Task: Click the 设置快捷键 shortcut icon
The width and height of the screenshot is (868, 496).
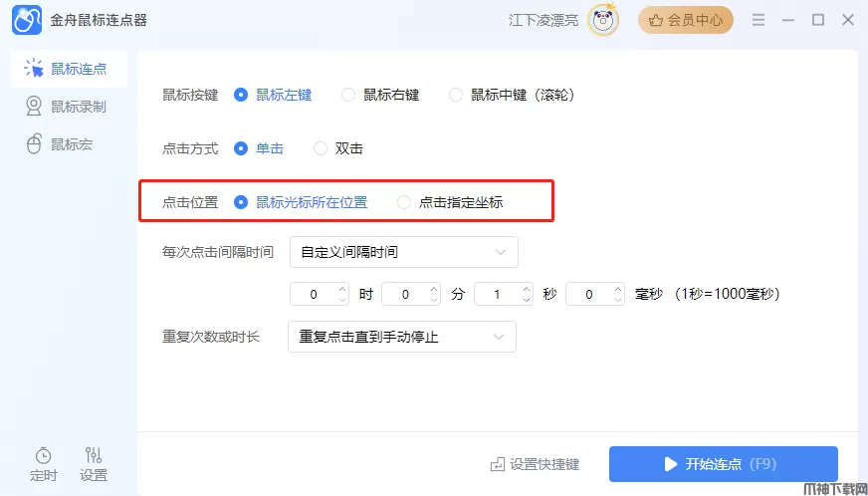Action: (x=498, y=464)
